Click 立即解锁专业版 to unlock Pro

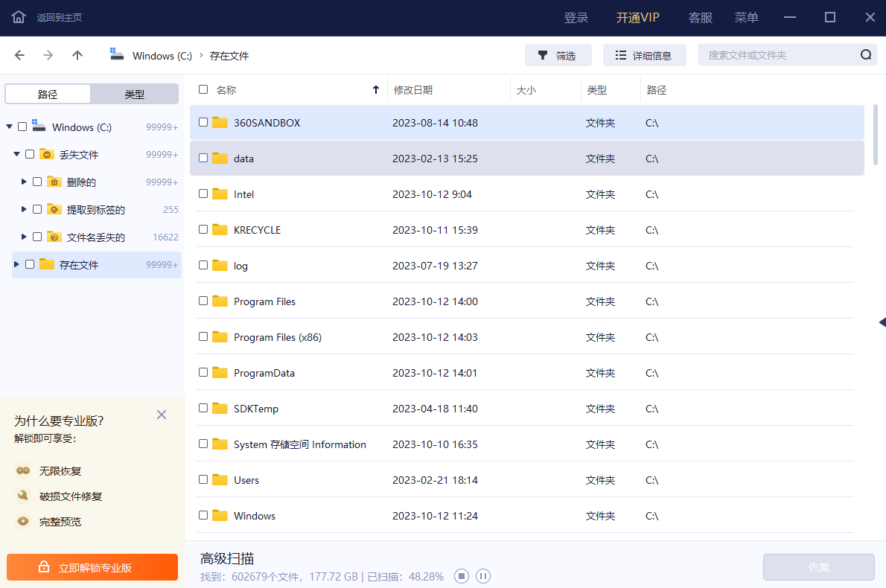pyautogui.click(x=92, y=566)
